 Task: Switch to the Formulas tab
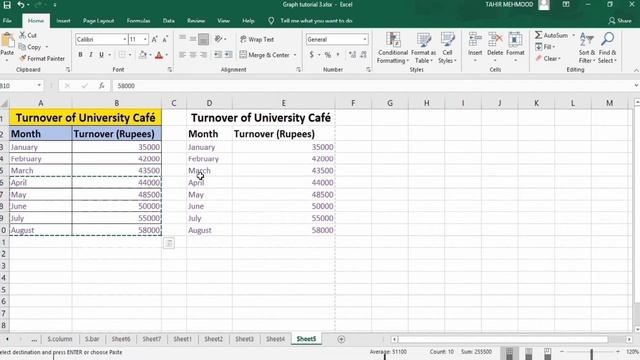click(x=138, y=20)
